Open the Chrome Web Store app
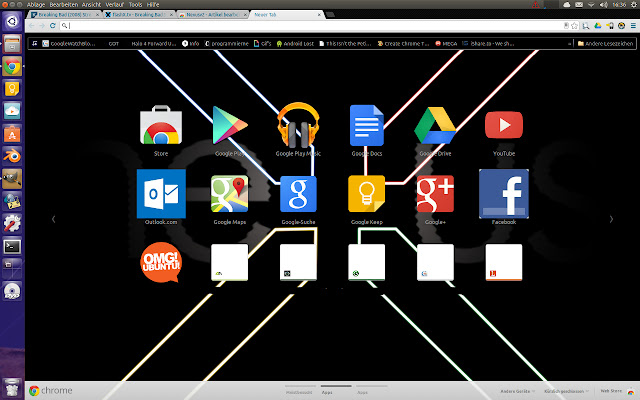 point(161,126)
